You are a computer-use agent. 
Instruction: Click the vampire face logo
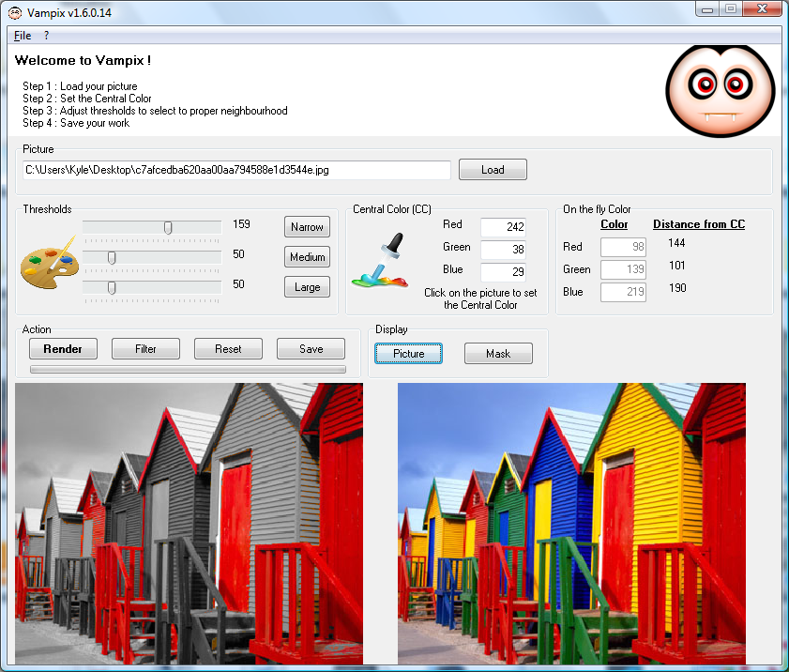(x=720, y=91)
